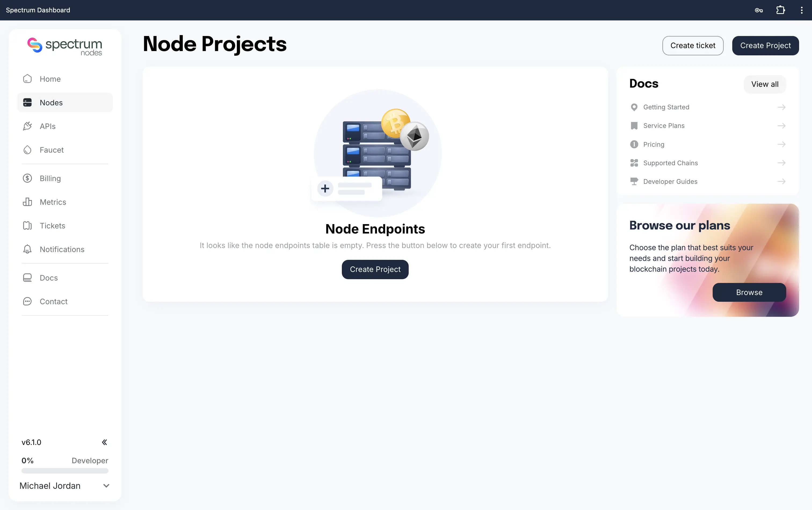Collapse the sidebar with double chevron
This screenshot has height=510, width=812.
tap(104, 442)
